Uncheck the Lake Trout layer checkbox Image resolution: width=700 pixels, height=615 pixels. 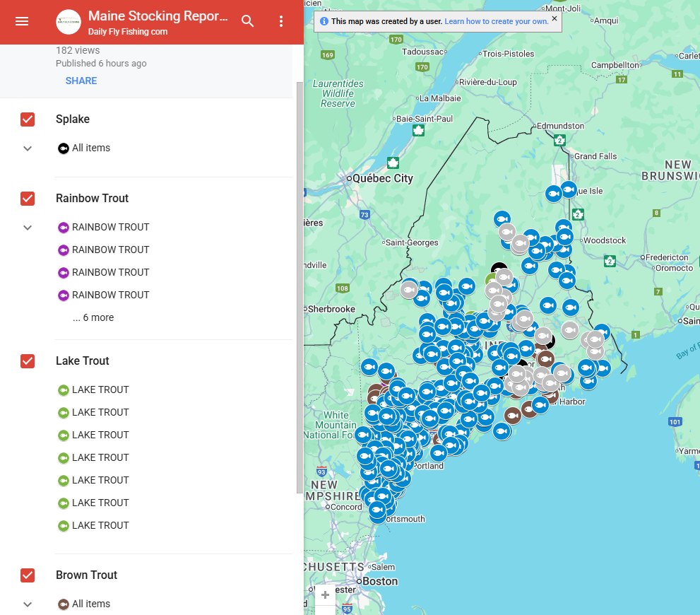[x=28, y=361]
